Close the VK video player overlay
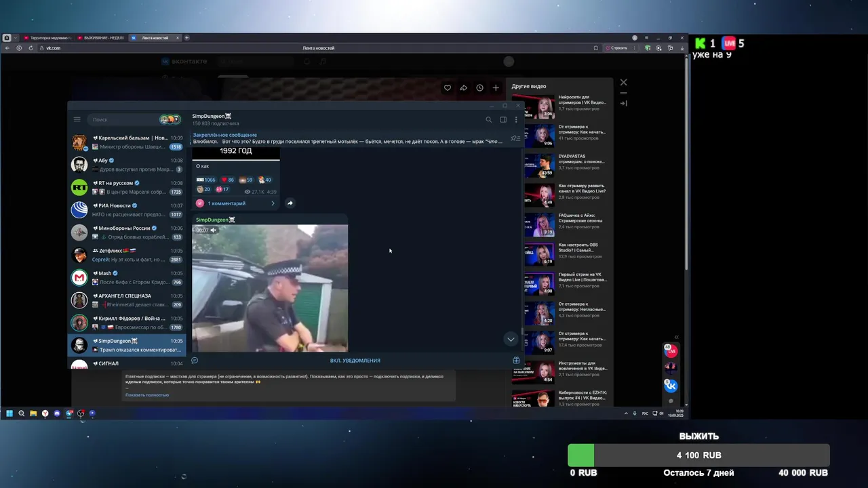Viewport: 868px width, 488px height. [624, 83]
